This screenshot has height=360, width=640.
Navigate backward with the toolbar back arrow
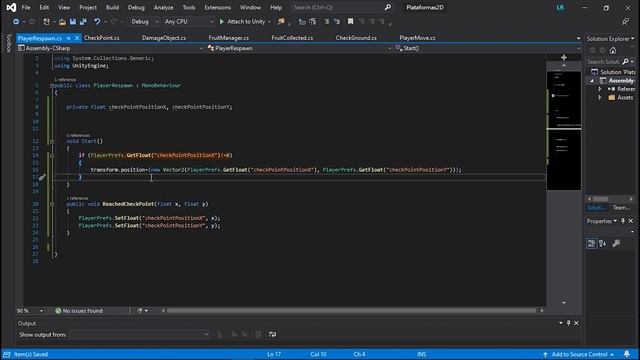16,22
